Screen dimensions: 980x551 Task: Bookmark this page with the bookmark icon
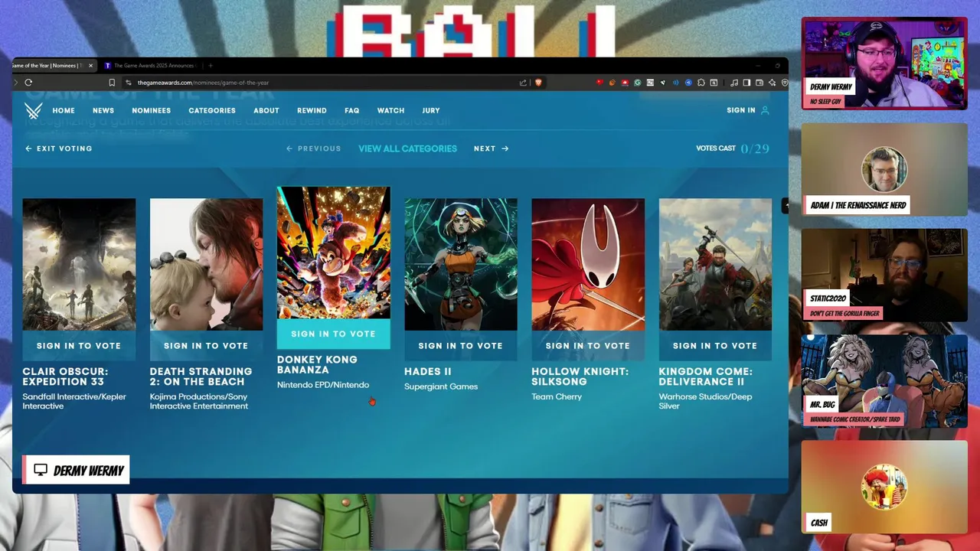(112, 83)
